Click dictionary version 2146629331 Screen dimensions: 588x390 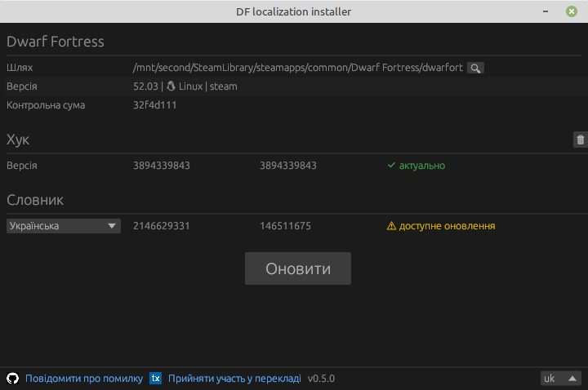tap(162, 226)
